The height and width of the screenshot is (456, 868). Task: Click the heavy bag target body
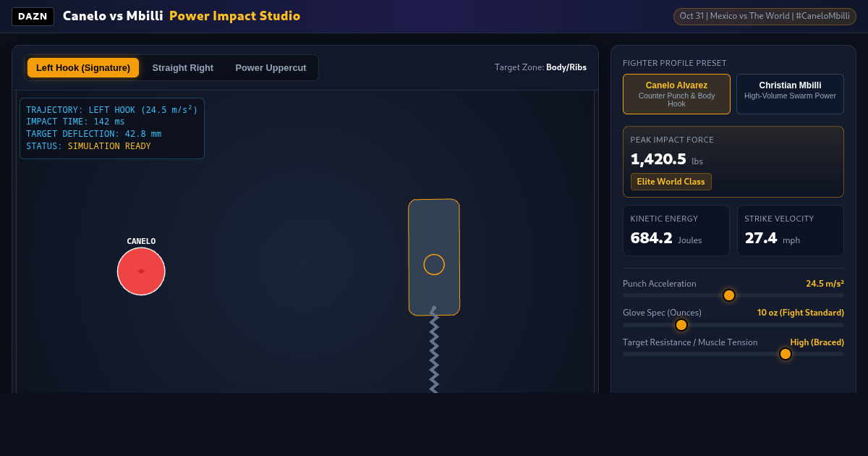[x=434, y=257]
